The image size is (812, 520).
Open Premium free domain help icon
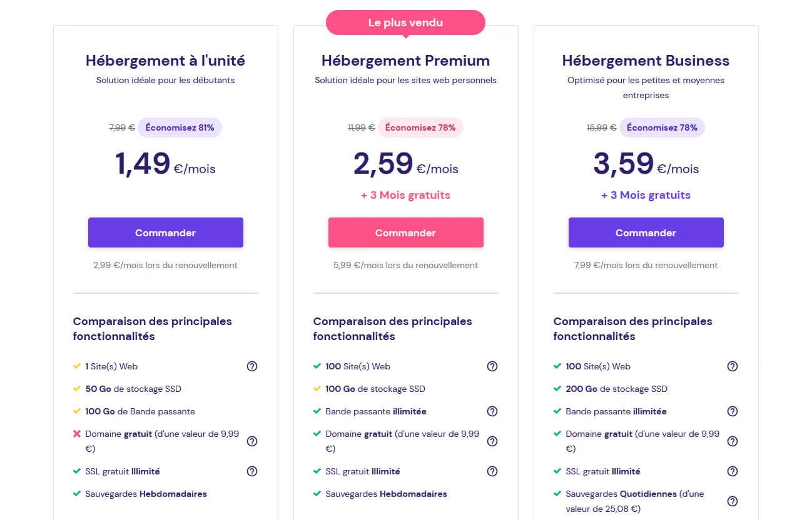point(492,441)
